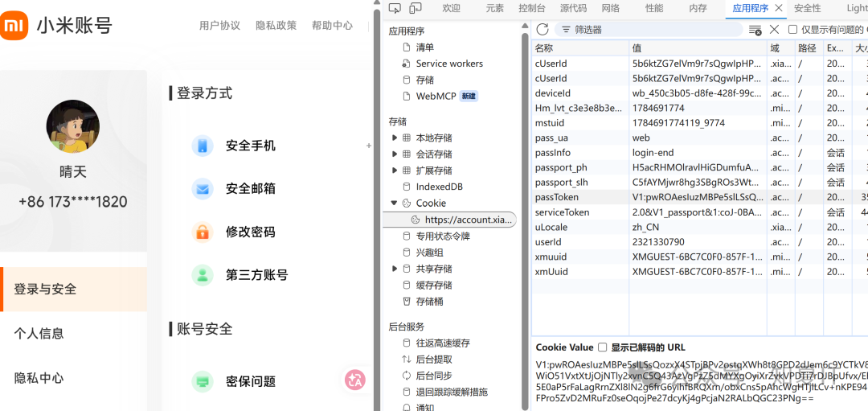
Task: Close the 应用程序 tab with its X
Action: [779, 8]
